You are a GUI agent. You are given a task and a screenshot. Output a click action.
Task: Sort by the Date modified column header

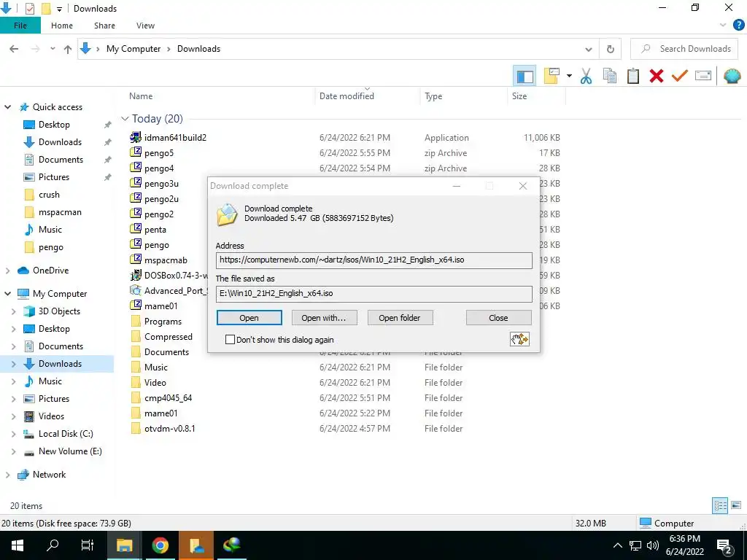pyautogui.click(x=347, y=96)
